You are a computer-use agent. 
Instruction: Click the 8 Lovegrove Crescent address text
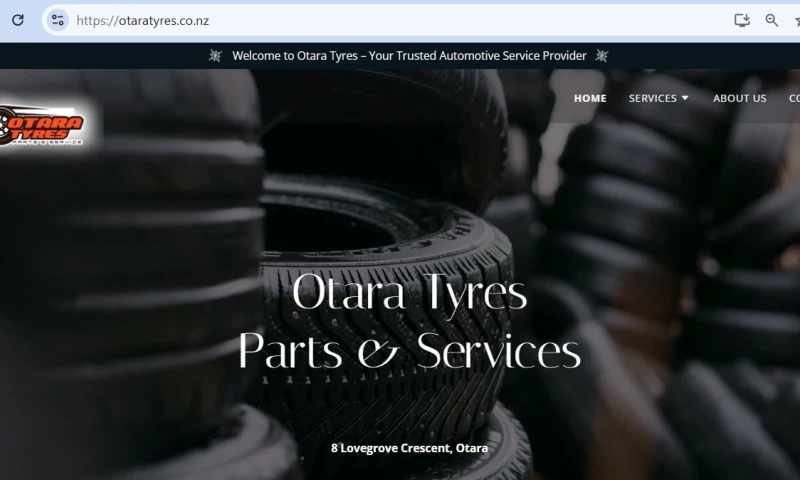pyautogui.click(x=409, y=448)
